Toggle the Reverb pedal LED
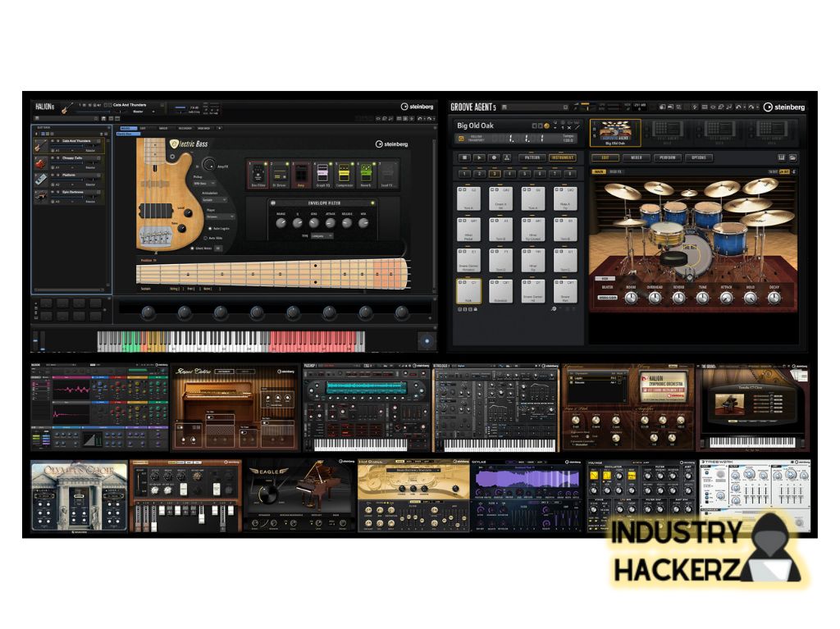This screenshot has height=629, width=840. pyautogui.click(x=372, y=163)
